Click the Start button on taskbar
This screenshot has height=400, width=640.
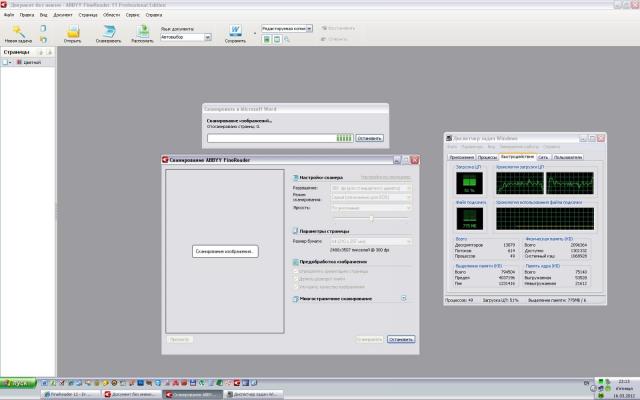(x=18, y=383)
